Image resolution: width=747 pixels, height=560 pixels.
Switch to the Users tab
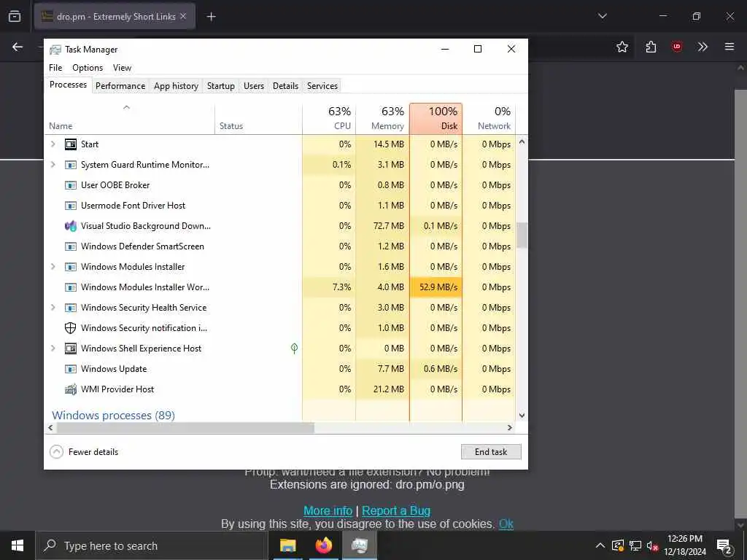point(253,86)
